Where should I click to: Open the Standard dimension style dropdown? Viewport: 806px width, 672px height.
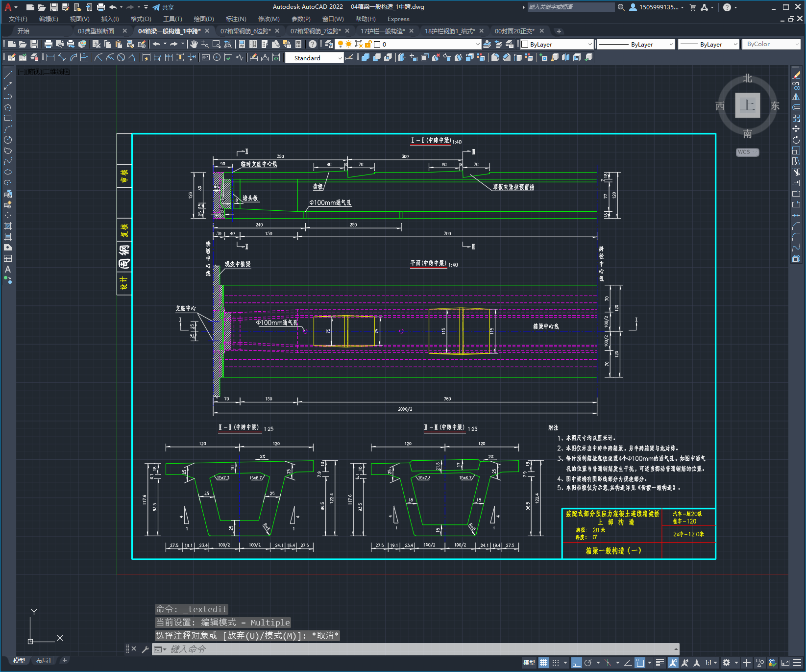click(314, 58)
